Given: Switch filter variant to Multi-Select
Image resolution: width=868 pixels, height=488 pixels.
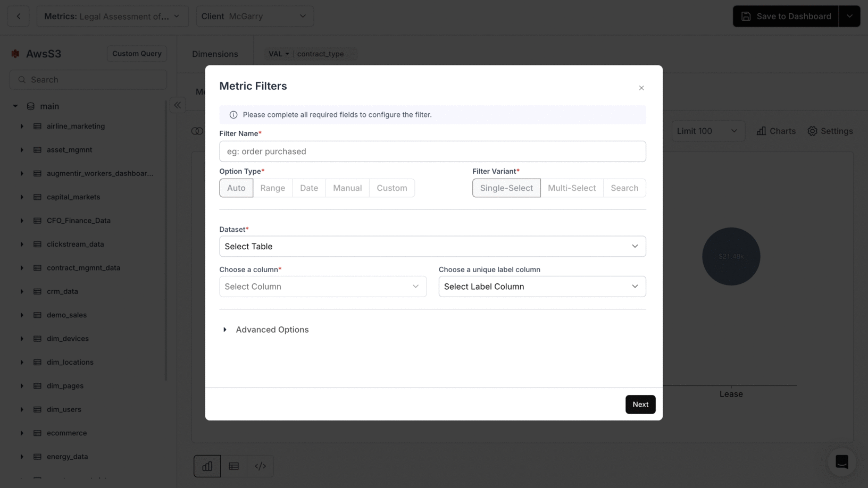Looking at the screenshot, I should 572,188.
